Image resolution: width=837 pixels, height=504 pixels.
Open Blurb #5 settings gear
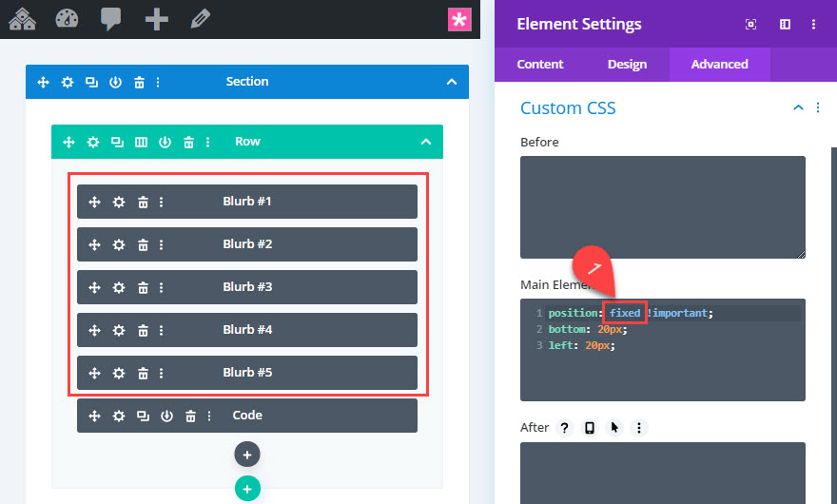(119, 373)
